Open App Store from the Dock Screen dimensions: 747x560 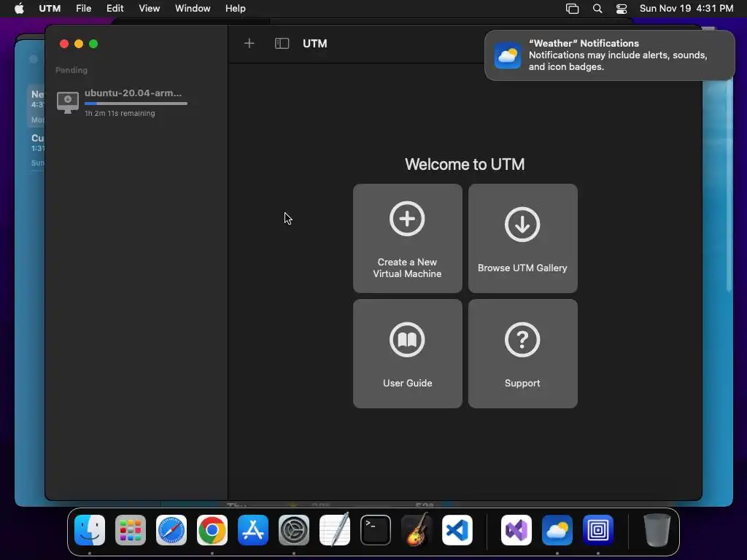coord(253,529)
